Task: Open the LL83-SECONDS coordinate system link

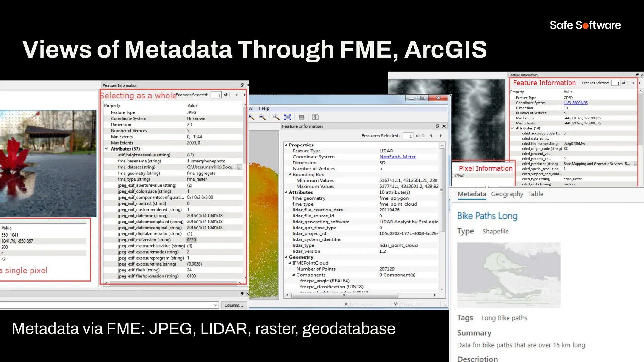Action: (x=575, y=103)
